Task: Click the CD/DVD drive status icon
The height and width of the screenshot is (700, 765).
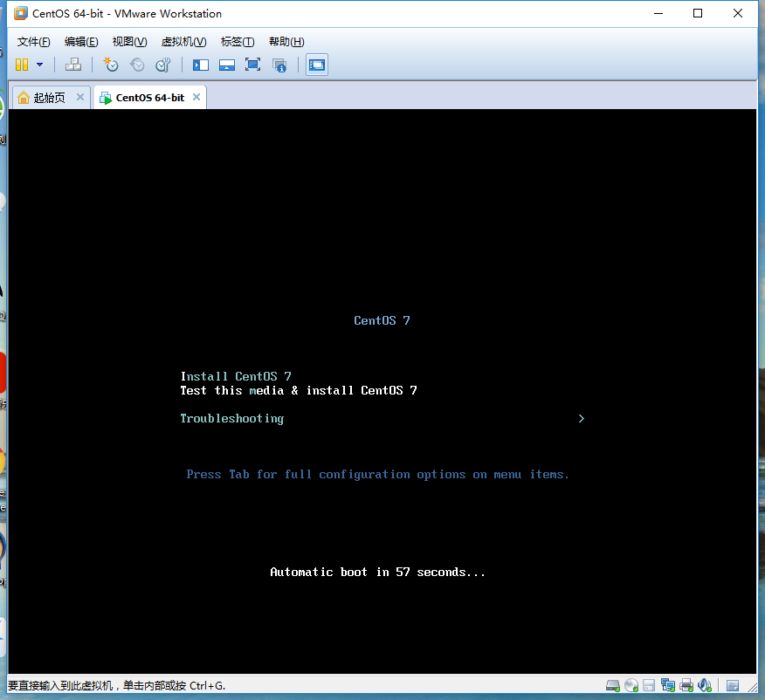Action: coord(631,686)
